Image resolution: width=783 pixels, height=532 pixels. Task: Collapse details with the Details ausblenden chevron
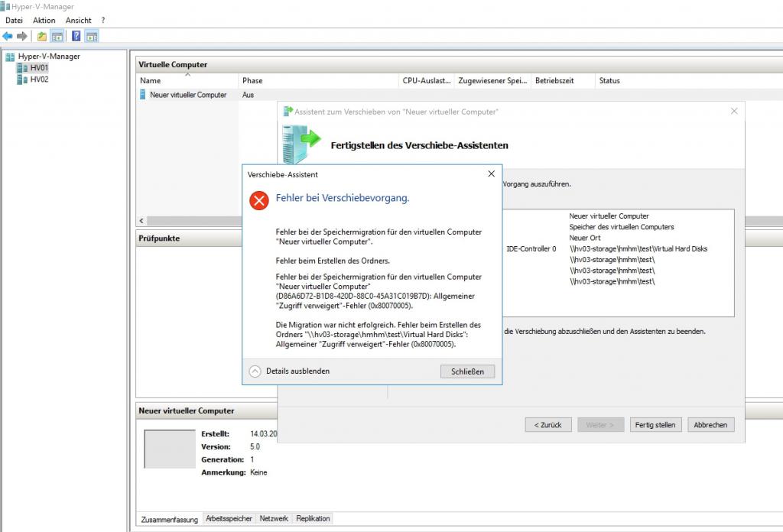pyautogui.click(x=255, y=371)
